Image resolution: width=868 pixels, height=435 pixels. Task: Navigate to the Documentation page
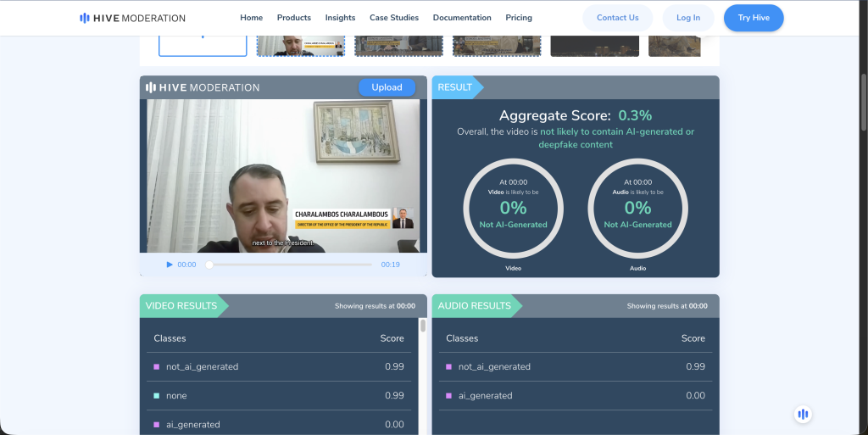[462, 18]
